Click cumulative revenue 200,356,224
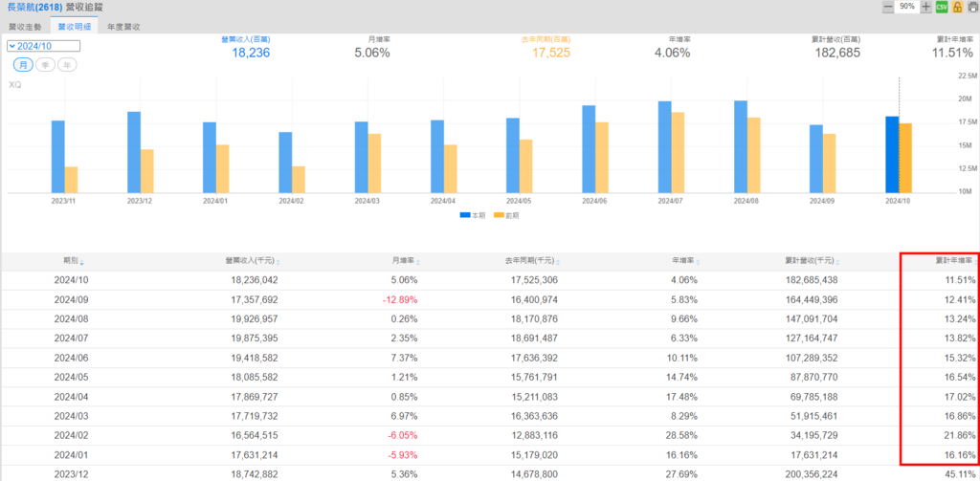This screenshot has height=481, width=980. point(811,474)
